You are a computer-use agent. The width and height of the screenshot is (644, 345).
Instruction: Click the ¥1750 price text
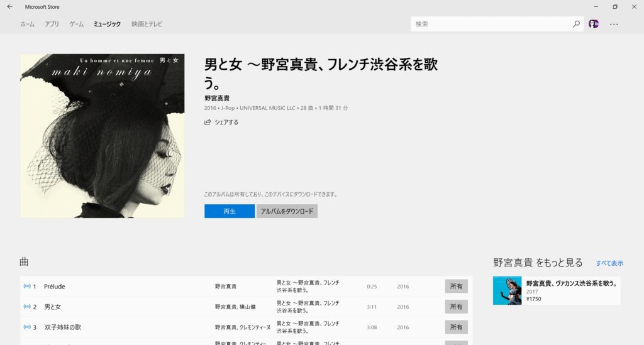[533, 299]
